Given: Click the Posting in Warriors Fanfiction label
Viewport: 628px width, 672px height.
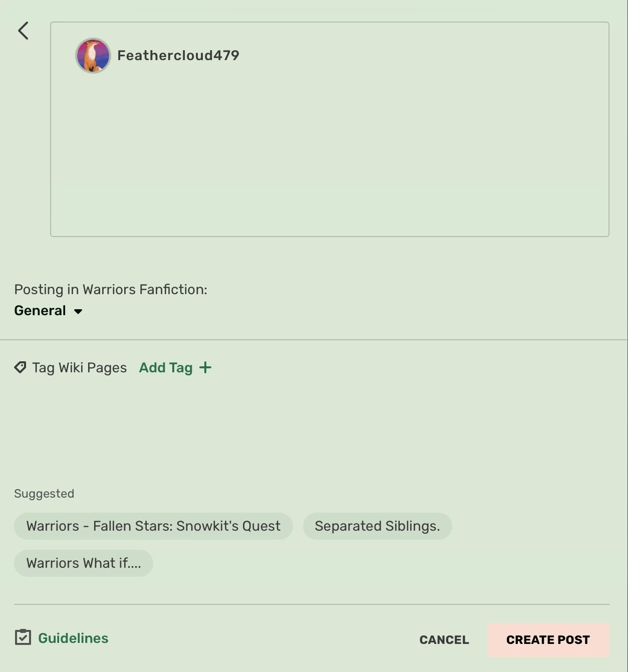Looking at the screenshot, I should (111, 290).
